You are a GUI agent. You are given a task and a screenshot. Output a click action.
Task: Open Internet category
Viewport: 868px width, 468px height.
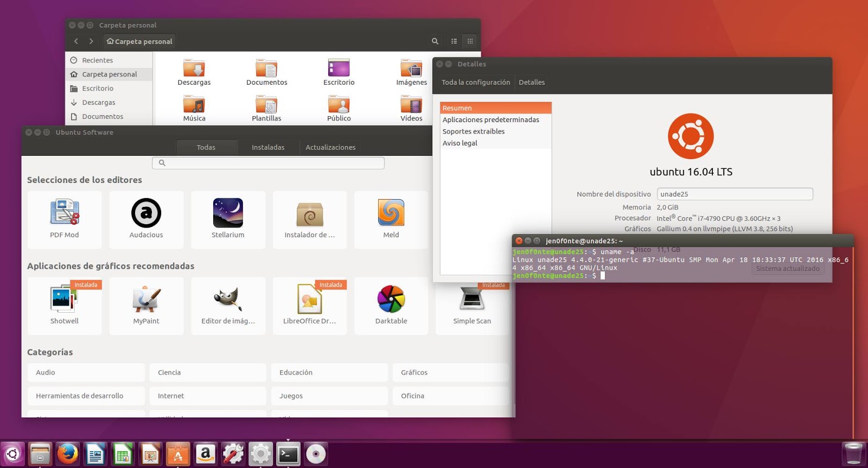208,396
